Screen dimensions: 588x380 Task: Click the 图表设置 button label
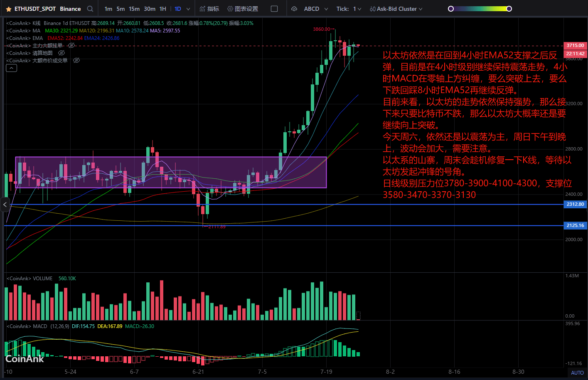click(246, 9)
